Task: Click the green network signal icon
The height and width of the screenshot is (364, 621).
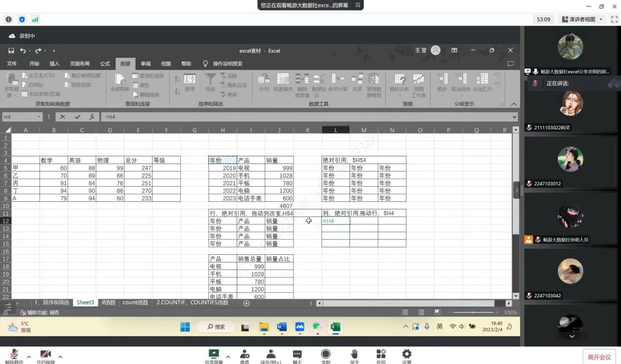Action: pos(35,20)
